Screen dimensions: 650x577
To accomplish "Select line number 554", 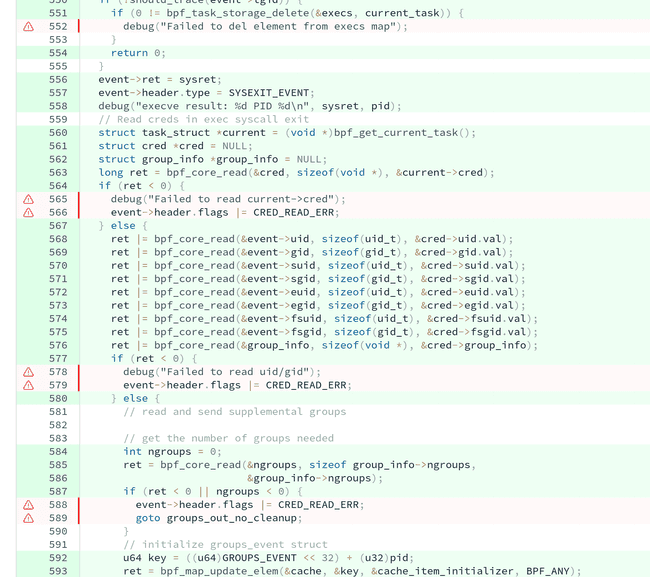I will pyautogui.click(x=58, y=53).
